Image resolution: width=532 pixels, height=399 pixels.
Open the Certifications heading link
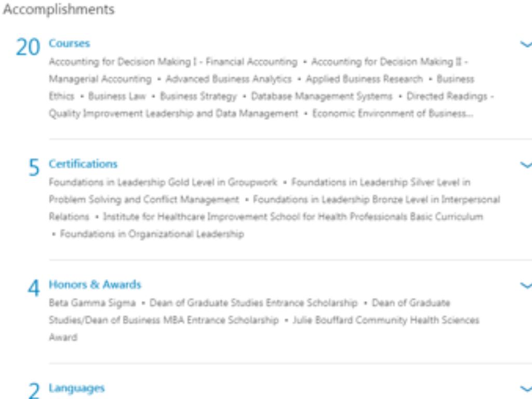point(83,164)
